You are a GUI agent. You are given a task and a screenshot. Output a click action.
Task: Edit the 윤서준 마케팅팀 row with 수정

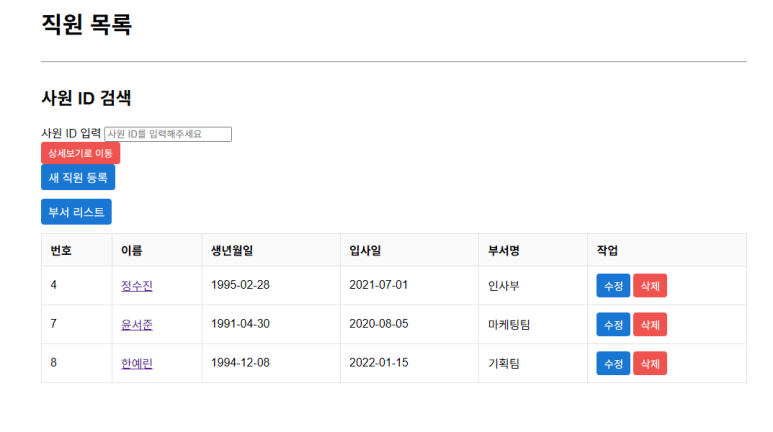(x=613, y=324)
